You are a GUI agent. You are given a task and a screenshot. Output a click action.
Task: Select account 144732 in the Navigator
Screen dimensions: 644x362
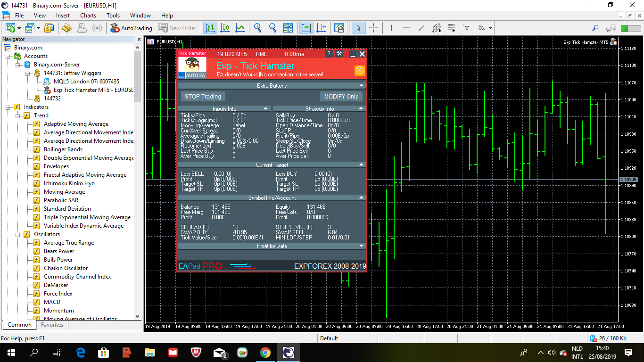pyautogui.click(x=52, y=99)
